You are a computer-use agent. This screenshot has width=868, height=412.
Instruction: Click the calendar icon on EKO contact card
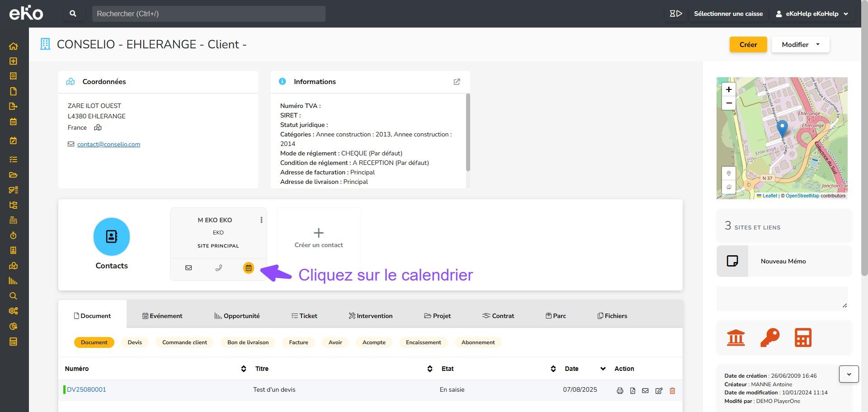[248, 268]
